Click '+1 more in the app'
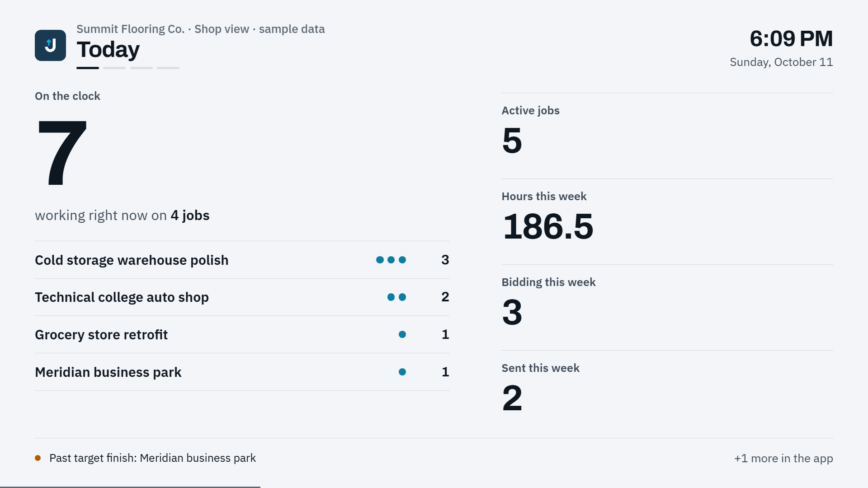Image resolution: width=868 pixels, height=488 pixels. point(783,458)
